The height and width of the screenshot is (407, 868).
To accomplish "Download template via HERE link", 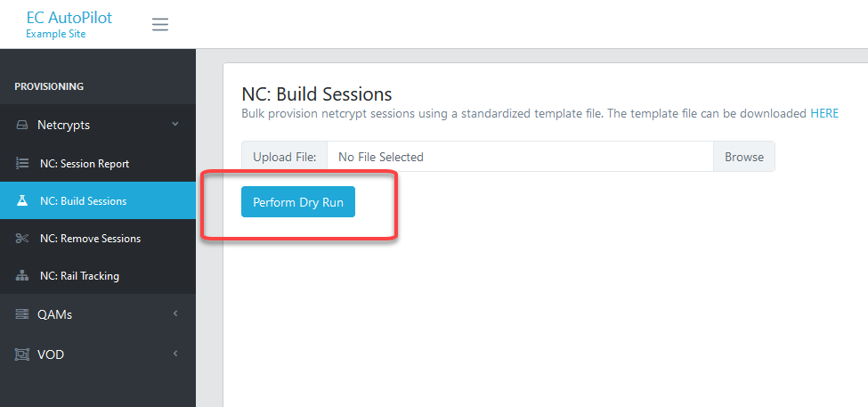I will [x=824, y=113].
